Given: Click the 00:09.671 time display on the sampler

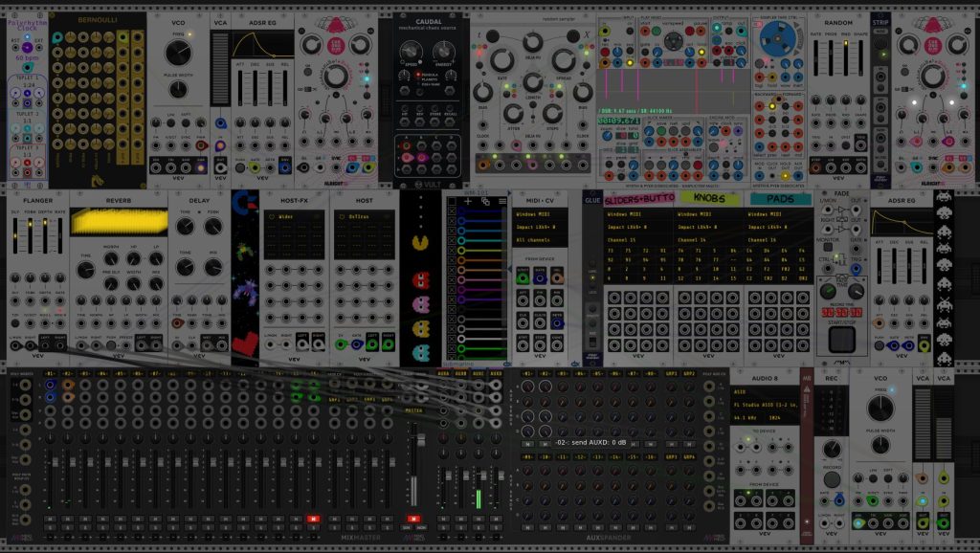Looking at the screenshot, I should coord(618,121).
